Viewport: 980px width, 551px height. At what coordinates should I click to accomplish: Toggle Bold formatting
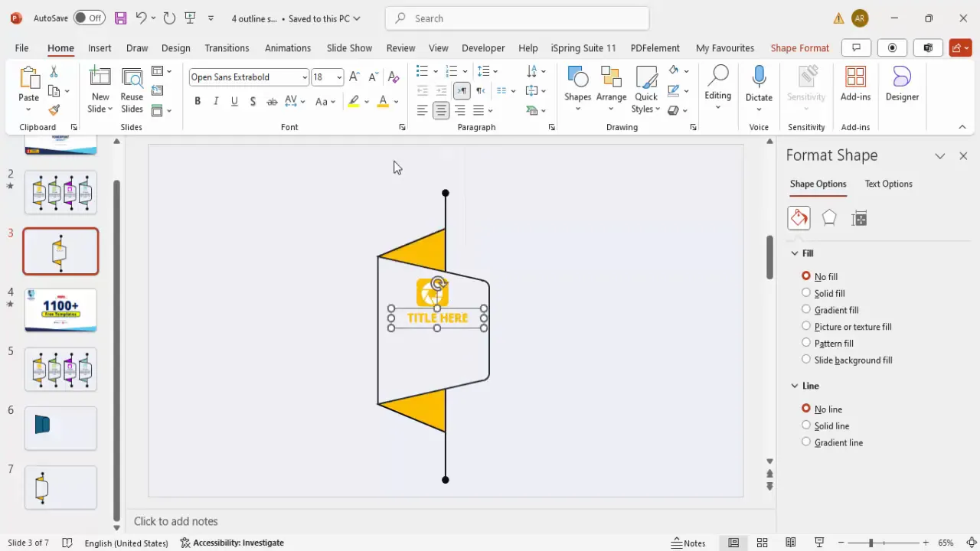pos(198,101)
